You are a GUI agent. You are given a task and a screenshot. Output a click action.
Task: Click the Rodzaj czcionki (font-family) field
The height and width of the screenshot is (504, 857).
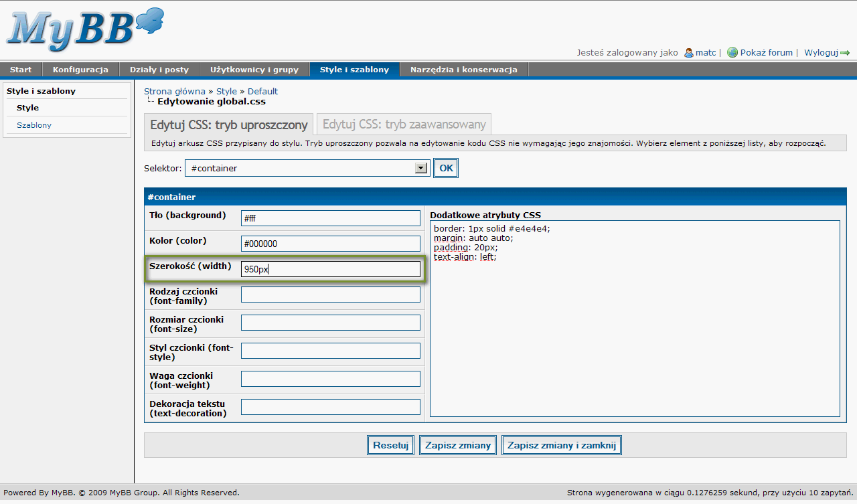pos(331,295)
